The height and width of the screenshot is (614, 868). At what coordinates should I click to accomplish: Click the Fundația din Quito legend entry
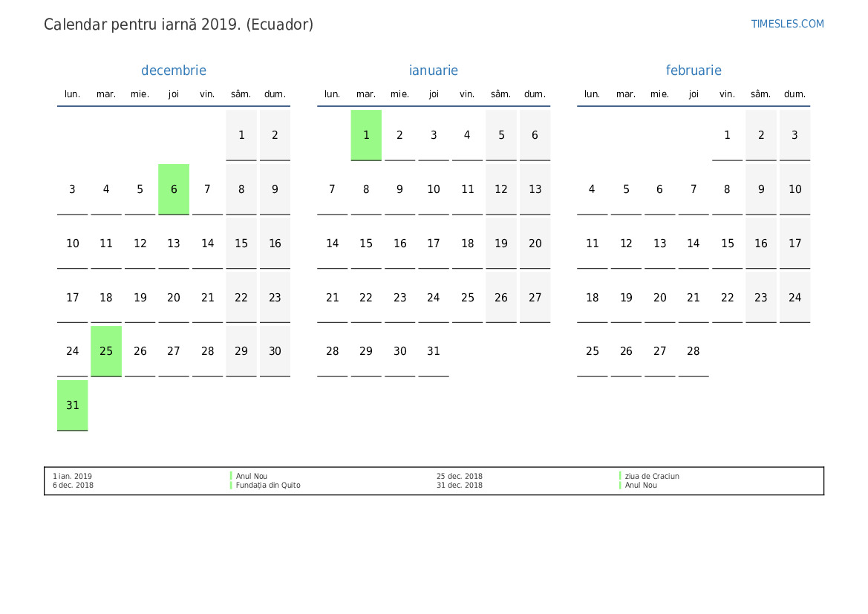point(268,486)
